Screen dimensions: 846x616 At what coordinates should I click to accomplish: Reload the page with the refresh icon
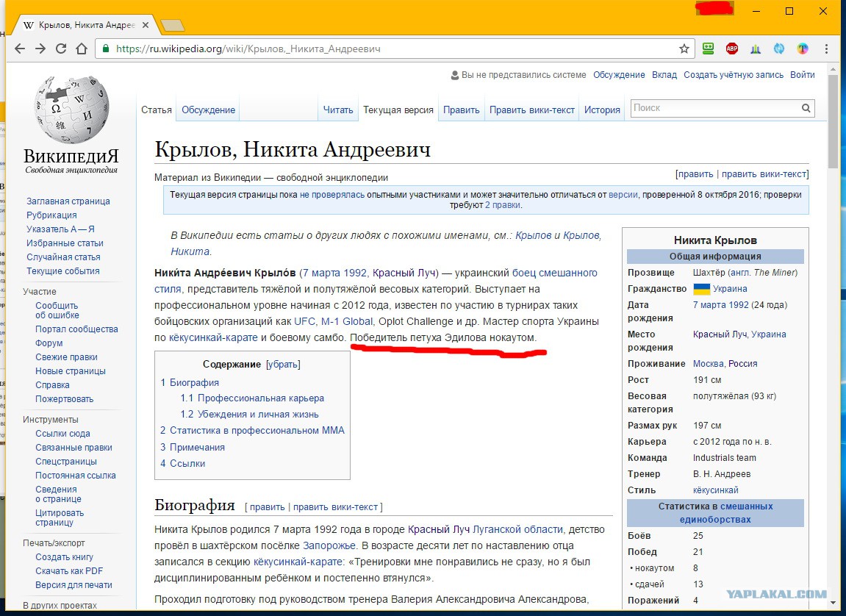pos(61,49)
